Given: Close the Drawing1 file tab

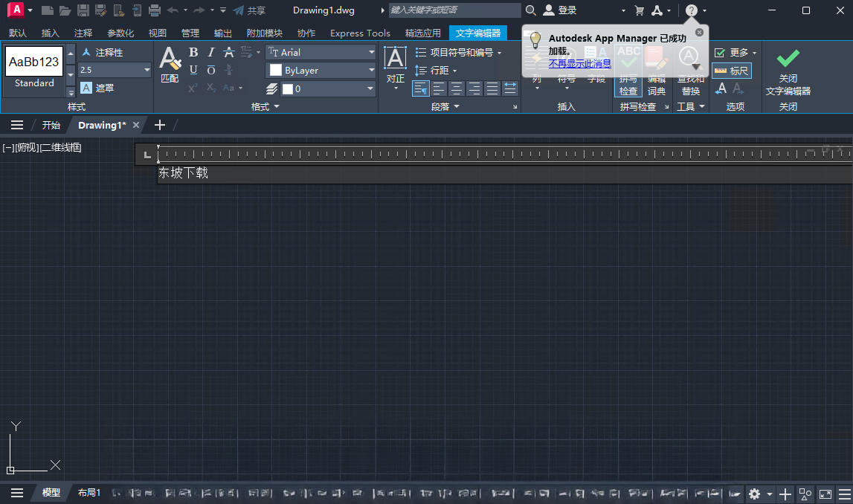Looking at the screenshot, I should pyautogui.click(x=136, y=125).
